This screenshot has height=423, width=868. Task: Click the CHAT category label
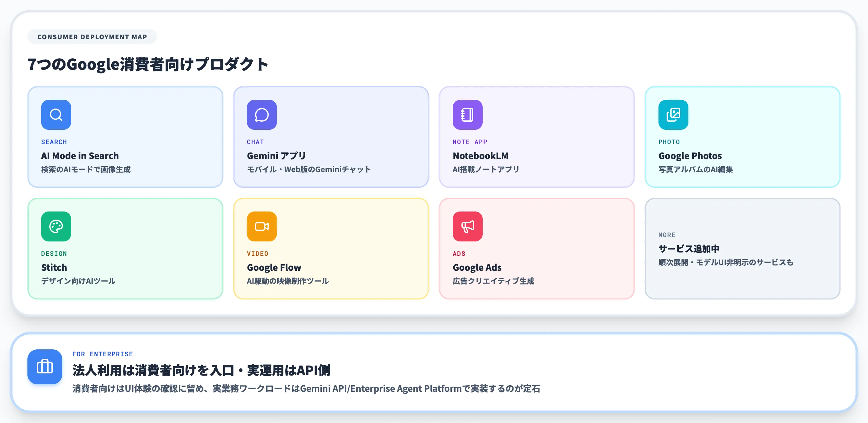point(255,142)
